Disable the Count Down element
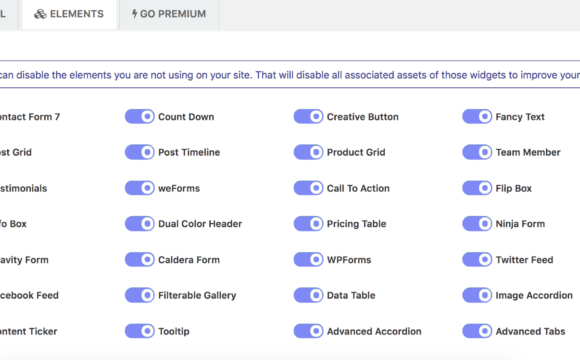The height and width of the screenshot is (360, 580). pos(139,117)
